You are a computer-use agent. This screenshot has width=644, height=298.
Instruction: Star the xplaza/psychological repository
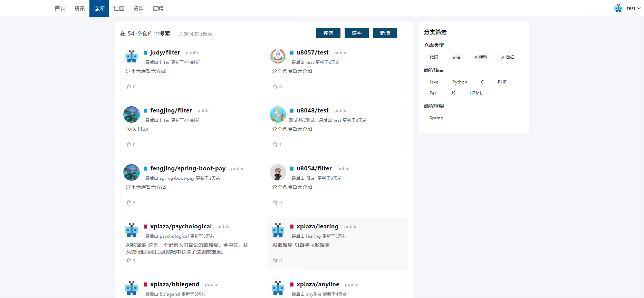[x=129, y=260]
